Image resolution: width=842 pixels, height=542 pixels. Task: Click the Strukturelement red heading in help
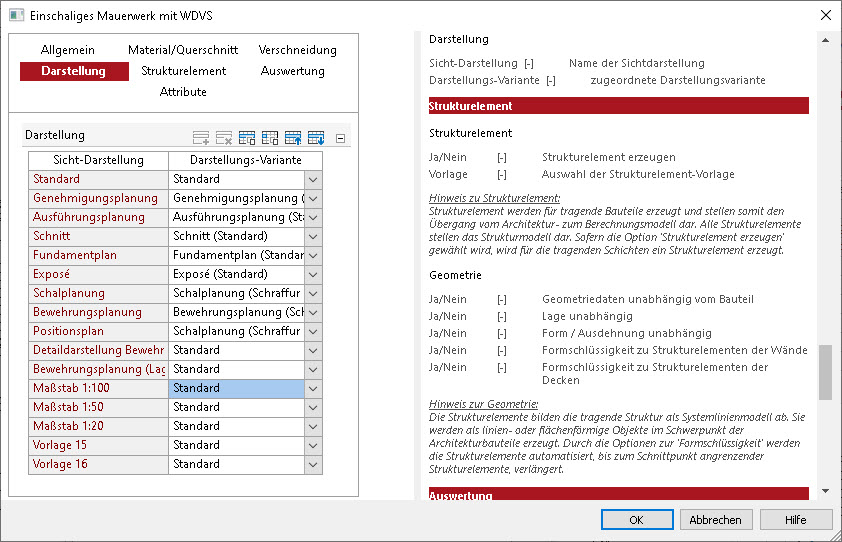(x=619, y=106)
